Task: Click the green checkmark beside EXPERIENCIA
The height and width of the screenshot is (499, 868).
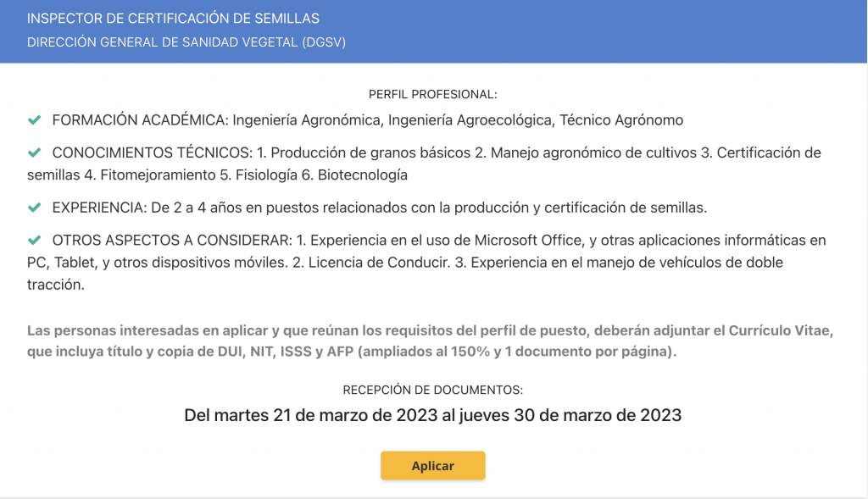Action: click(34, 208)
